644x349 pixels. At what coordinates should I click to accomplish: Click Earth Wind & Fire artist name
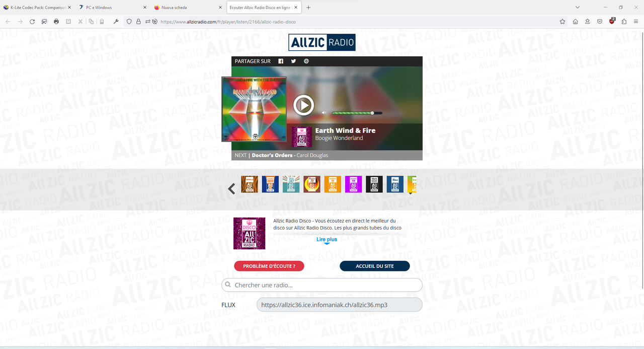345,130
